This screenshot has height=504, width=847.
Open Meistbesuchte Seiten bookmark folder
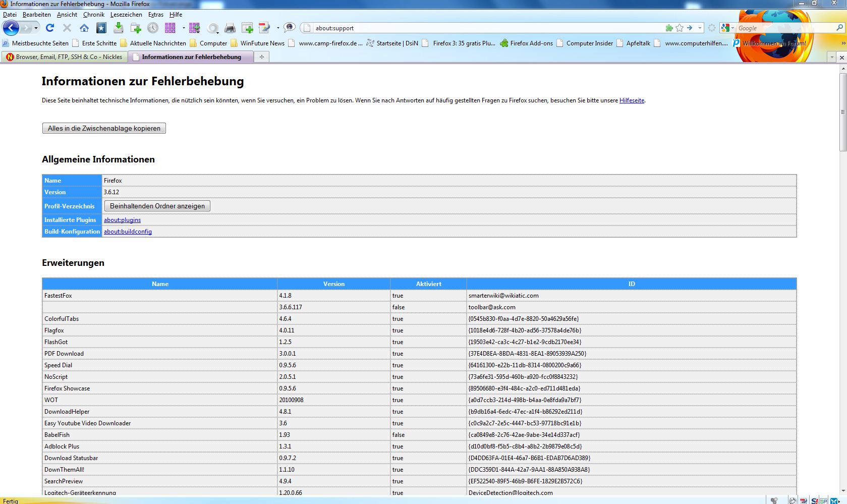tap(35, 43)
